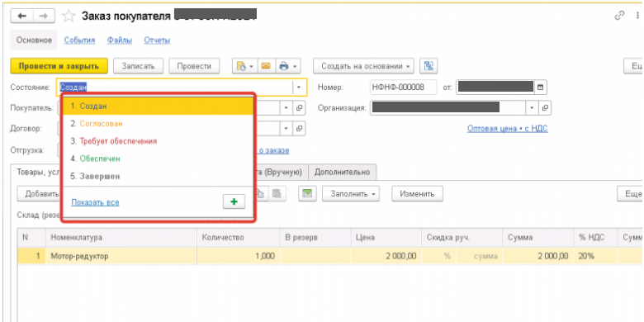Click the green table icon left of Заполнить
Image resolution: width=644 pixels, height=322 pixels.
307,193
